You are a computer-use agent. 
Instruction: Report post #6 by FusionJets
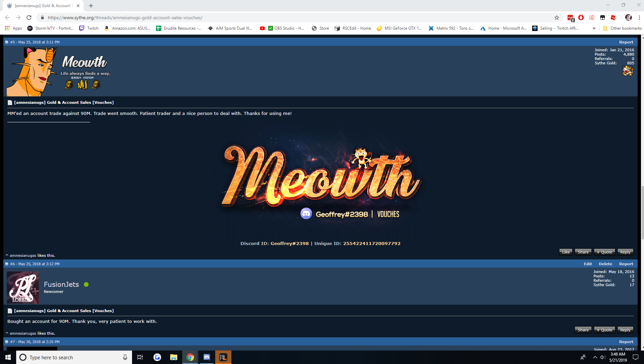(626, 264)
